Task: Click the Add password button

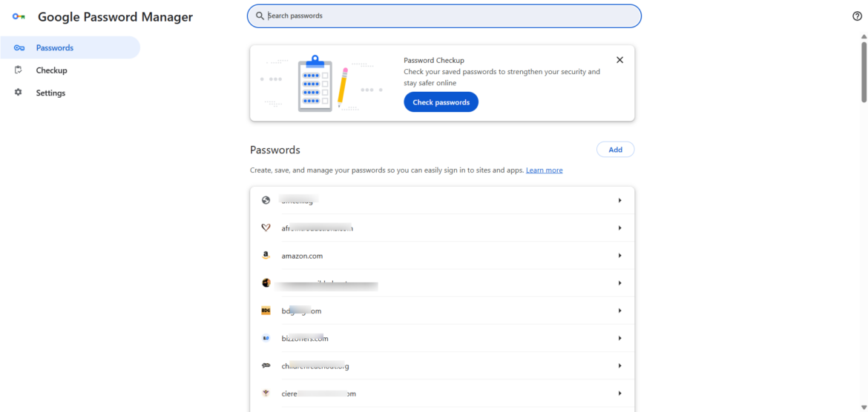Action: (x=615, y=150)
